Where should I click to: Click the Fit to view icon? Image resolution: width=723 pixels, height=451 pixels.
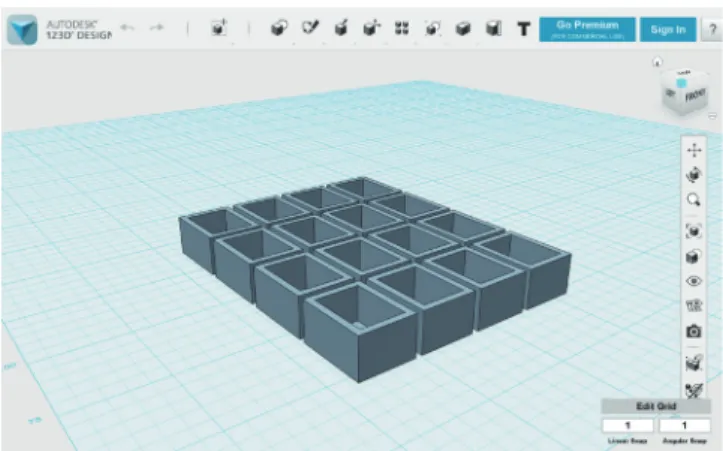[693, 231]
